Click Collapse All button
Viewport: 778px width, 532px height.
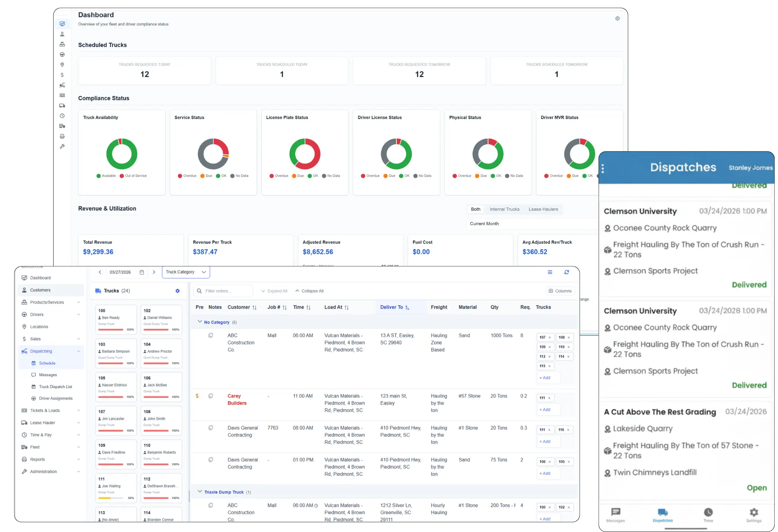click(309, 291)
